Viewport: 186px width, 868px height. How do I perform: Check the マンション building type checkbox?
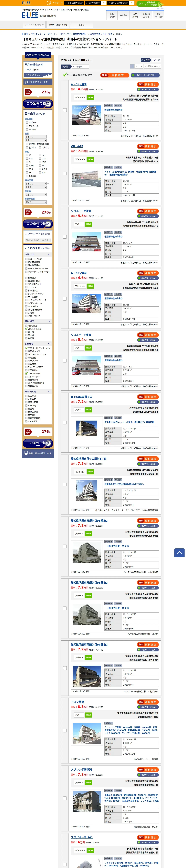(x=27, y=126)
